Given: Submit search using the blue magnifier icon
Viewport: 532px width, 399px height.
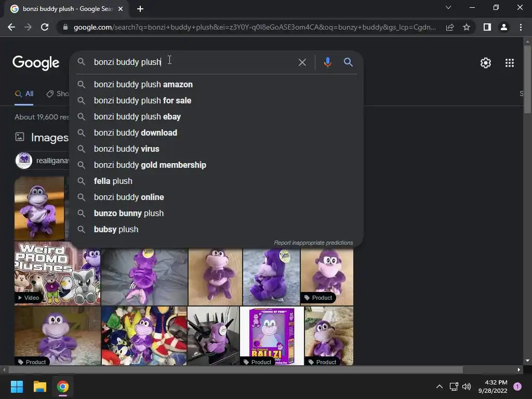Looking at the screenshot, I should coord(348,62).
